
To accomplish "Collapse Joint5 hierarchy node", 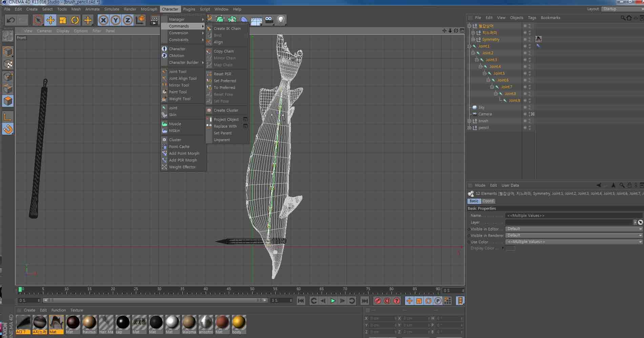I will (485, 73).
